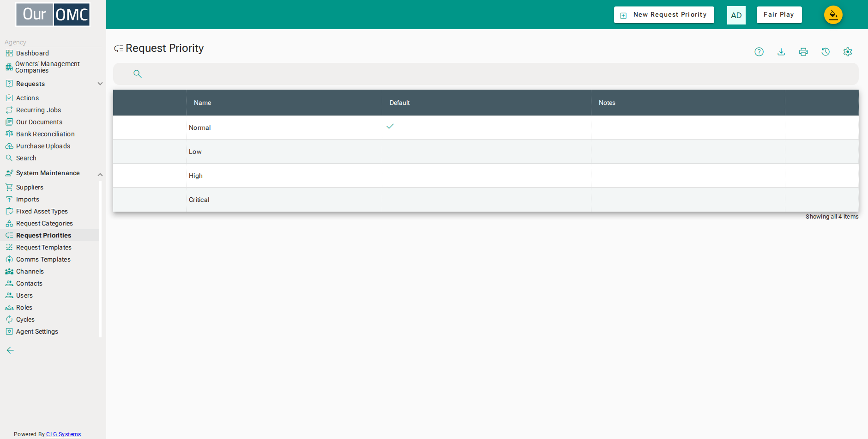The image size is (868, 439).
Task: Click the Imports upload icon
Action: pos(9,199)
